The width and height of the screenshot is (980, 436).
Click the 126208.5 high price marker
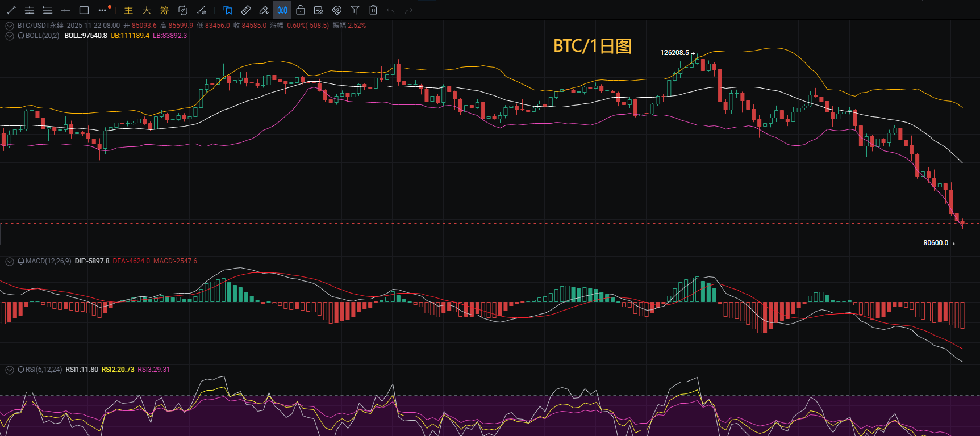(674, 53)
